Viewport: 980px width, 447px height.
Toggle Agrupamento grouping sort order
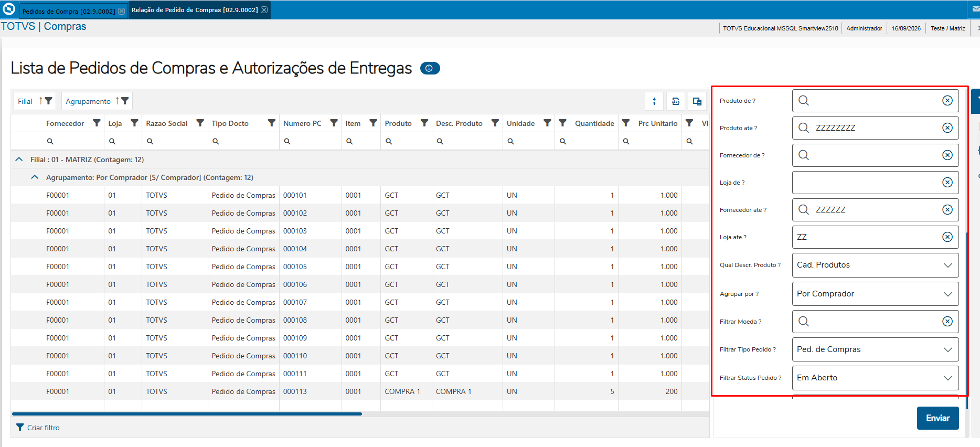click(118, 101)
